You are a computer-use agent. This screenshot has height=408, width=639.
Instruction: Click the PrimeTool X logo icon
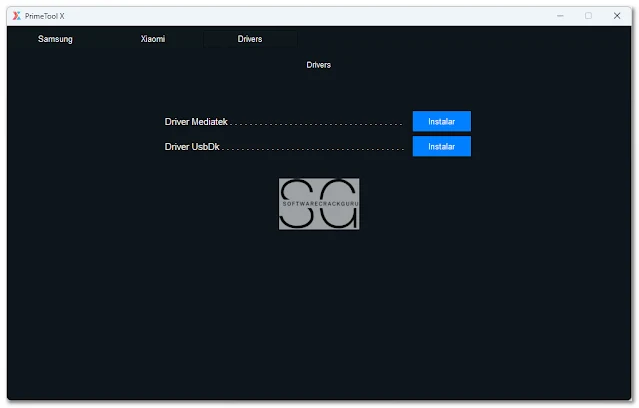tap(16, 16)
